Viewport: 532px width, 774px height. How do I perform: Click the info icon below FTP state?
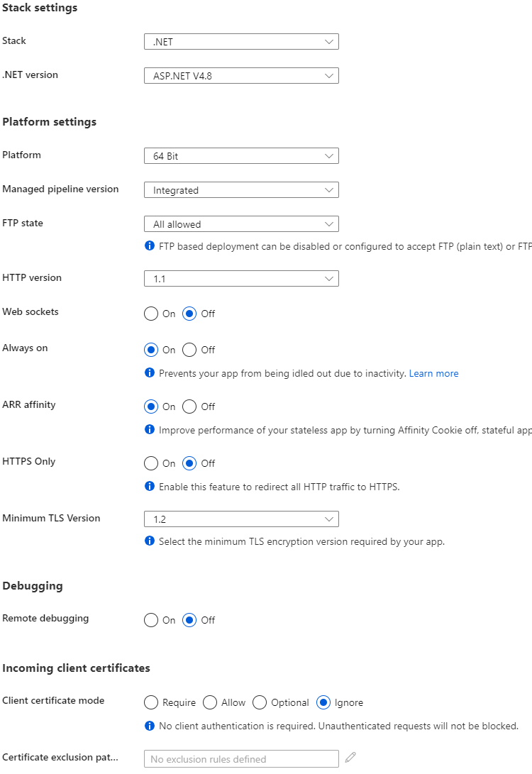tap(150, 246)
